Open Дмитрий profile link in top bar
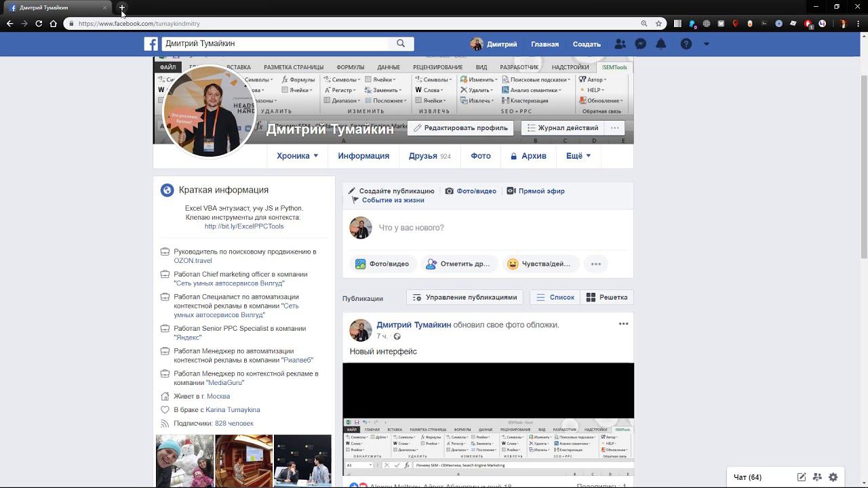The width and height of the screenshot is (868, 488). (x=494, y=44)
